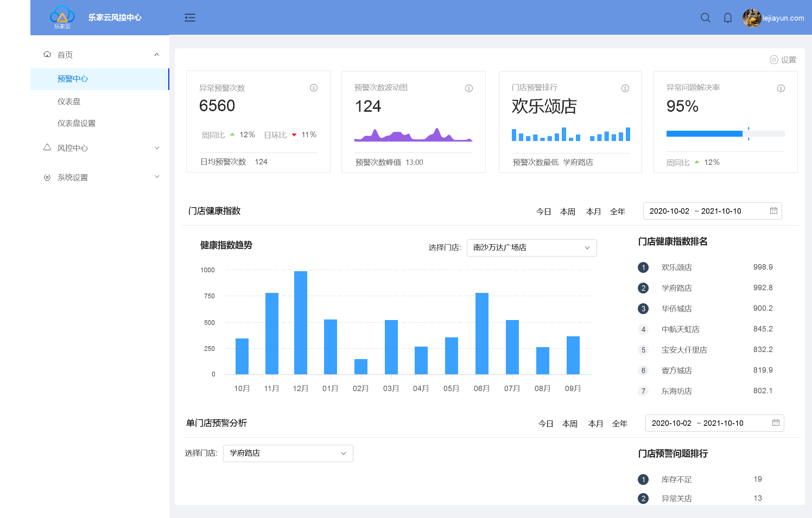Click 壹方城店 in health ranking
The image size is (812, 518).
[x=677, y=370]
